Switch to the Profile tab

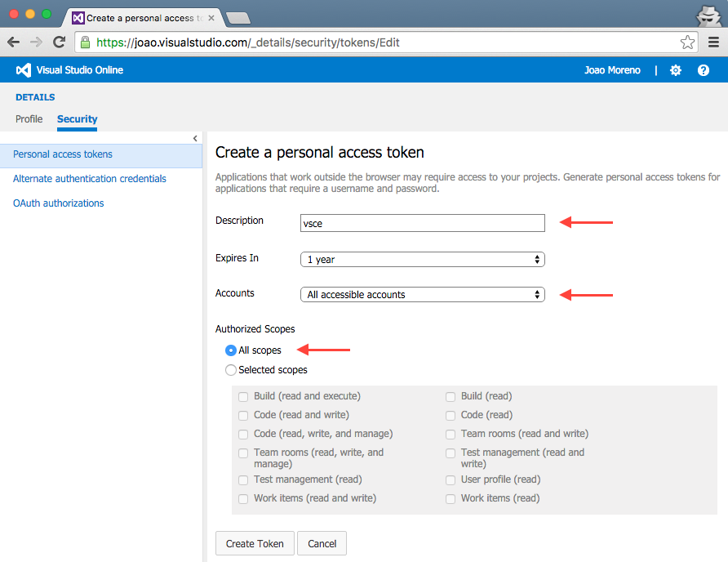pos(29,119)
